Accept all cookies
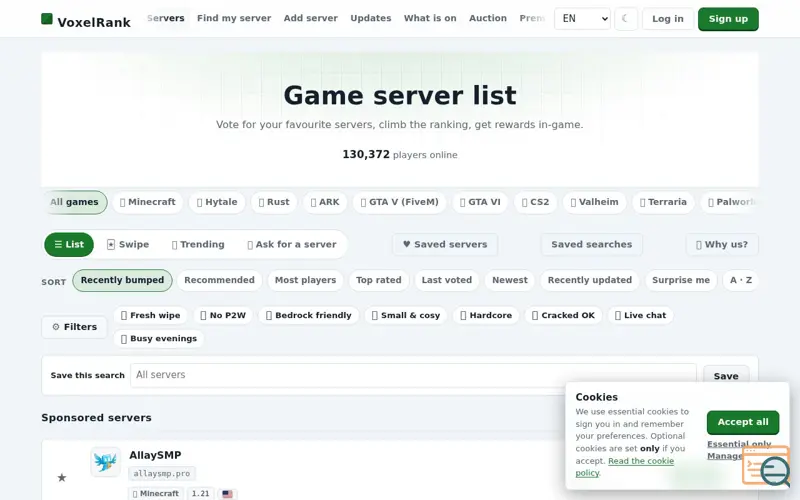The height and width of the screenshot is (500, 800). point(743,422)
